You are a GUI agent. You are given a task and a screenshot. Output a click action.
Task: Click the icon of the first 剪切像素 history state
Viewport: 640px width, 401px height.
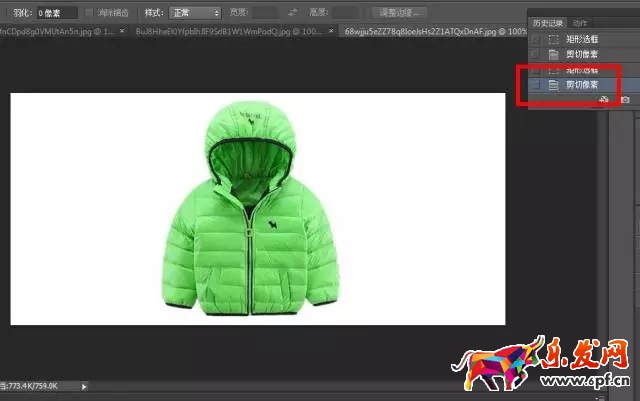(x=554, y=53)
